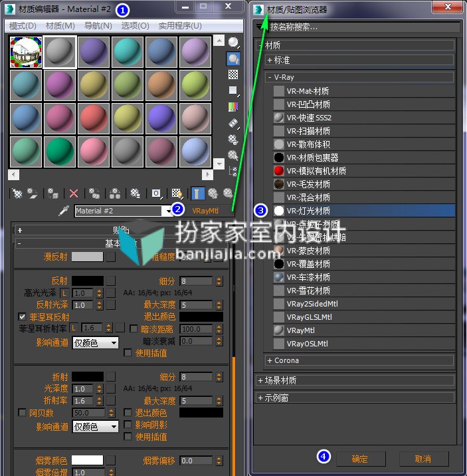
Task: Toggle checkered Background icon
Action: pyautogui.click(x=233, y=74)
